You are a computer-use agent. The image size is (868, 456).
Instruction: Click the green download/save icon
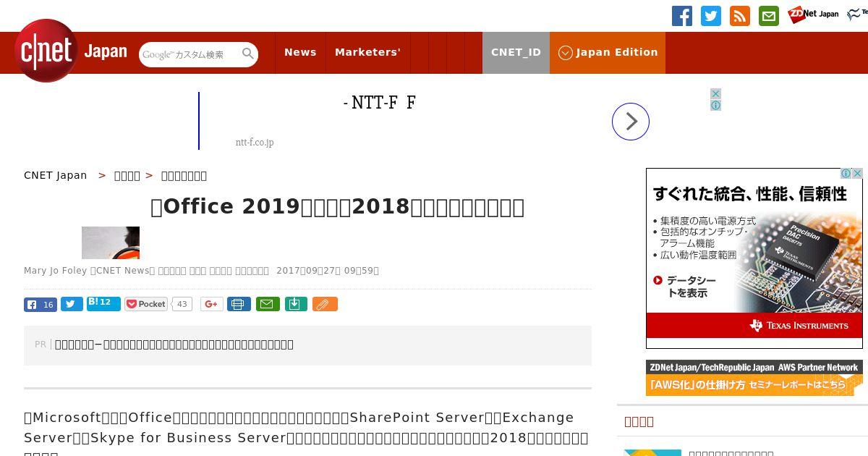296,304
